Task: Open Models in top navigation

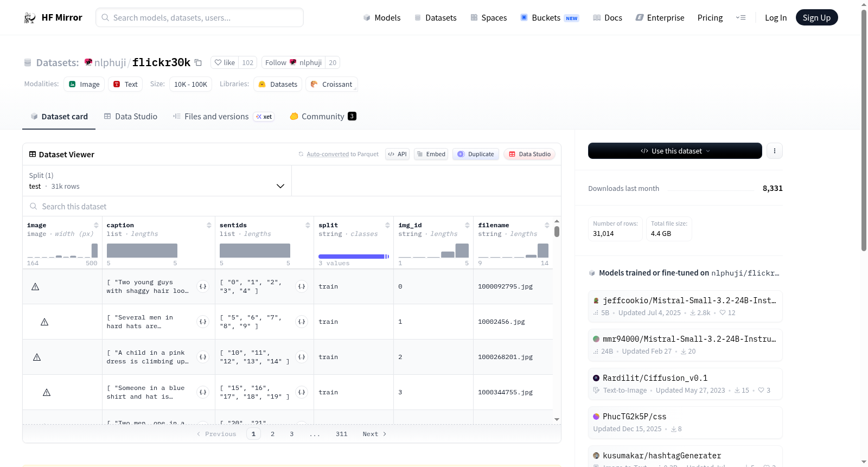Action: 382,18
